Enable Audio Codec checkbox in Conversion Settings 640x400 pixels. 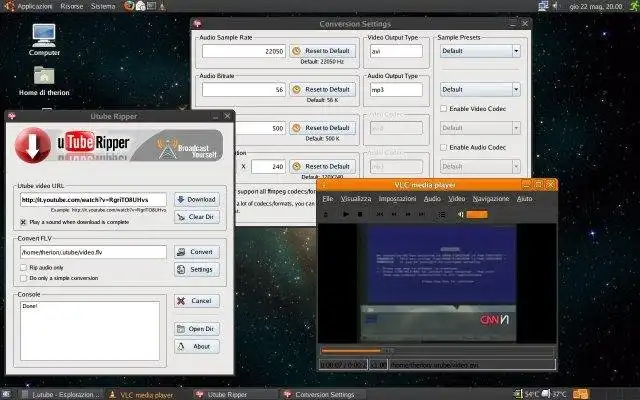[x=443, y=147]
